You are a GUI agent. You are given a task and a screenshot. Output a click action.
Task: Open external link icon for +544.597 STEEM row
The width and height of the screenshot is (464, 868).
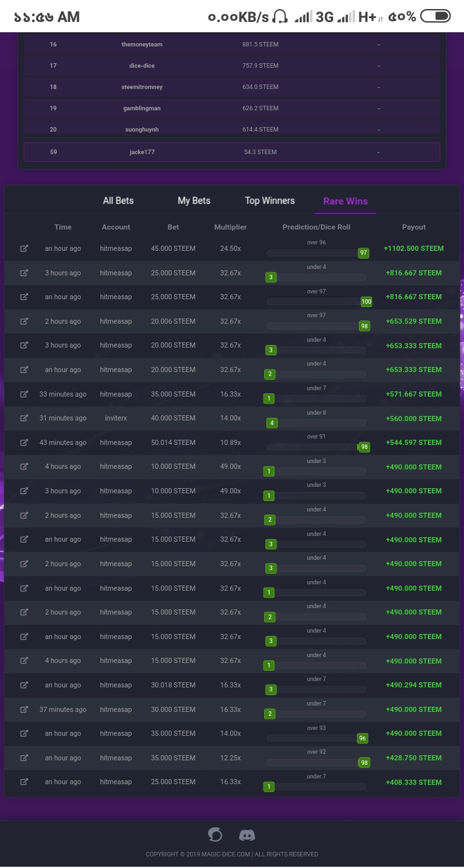coord(24,442)
